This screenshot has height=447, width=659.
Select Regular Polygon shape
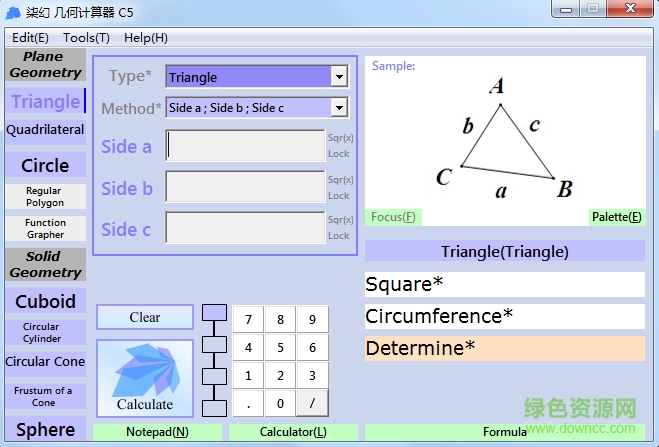pos(45,197)
